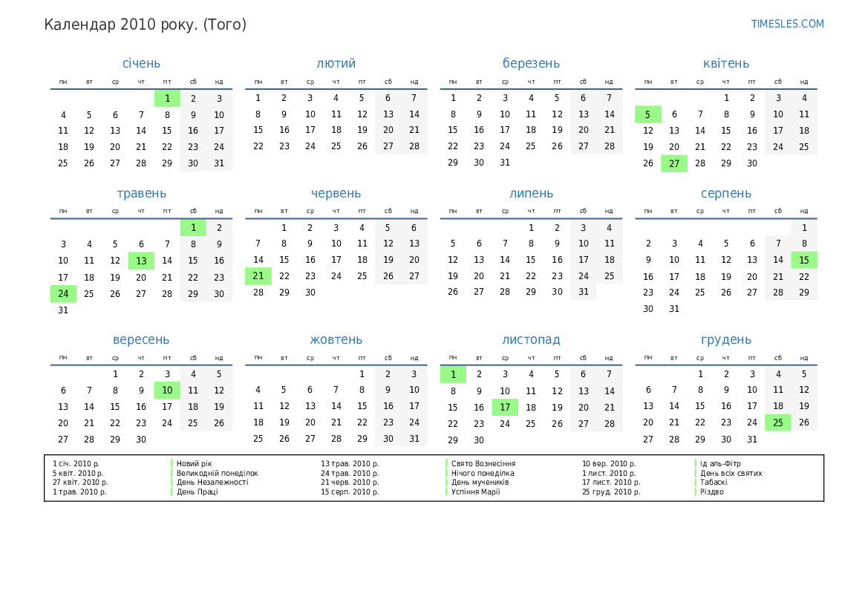This screenshot has height=614, width=868.
Task: Click legend entry "Успіння Марії"
Action: [475, 491]
